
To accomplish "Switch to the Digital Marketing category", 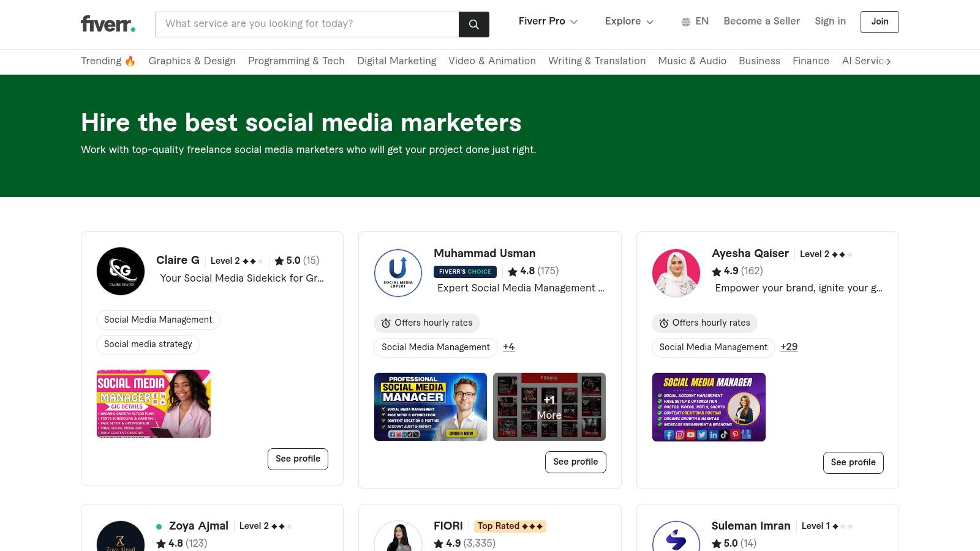I will (x=397, y=61).
